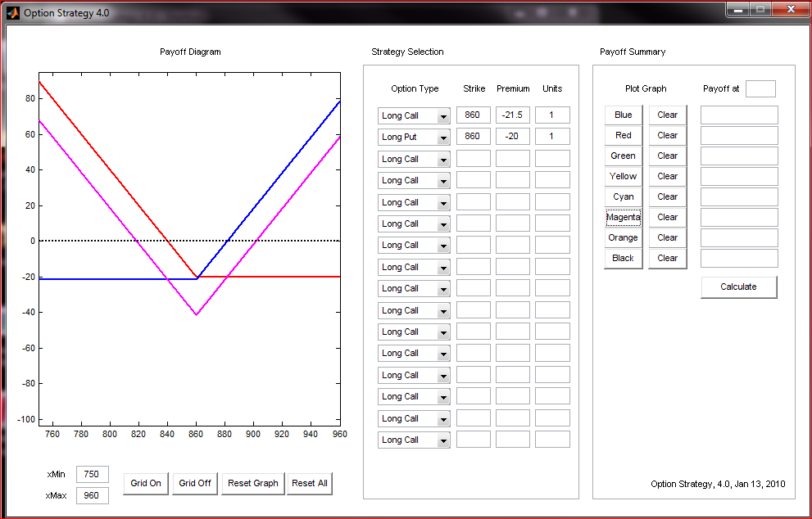812x519 pixels.
Task: Plot the graph in Blue
Action: (x=623, y=115)
